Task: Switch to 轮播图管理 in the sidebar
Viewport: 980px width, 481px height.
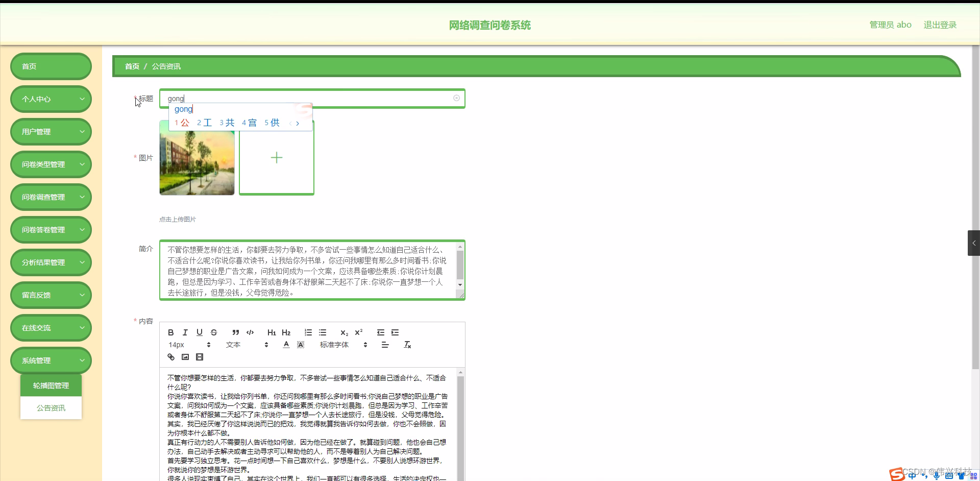Action: [51, 385]
